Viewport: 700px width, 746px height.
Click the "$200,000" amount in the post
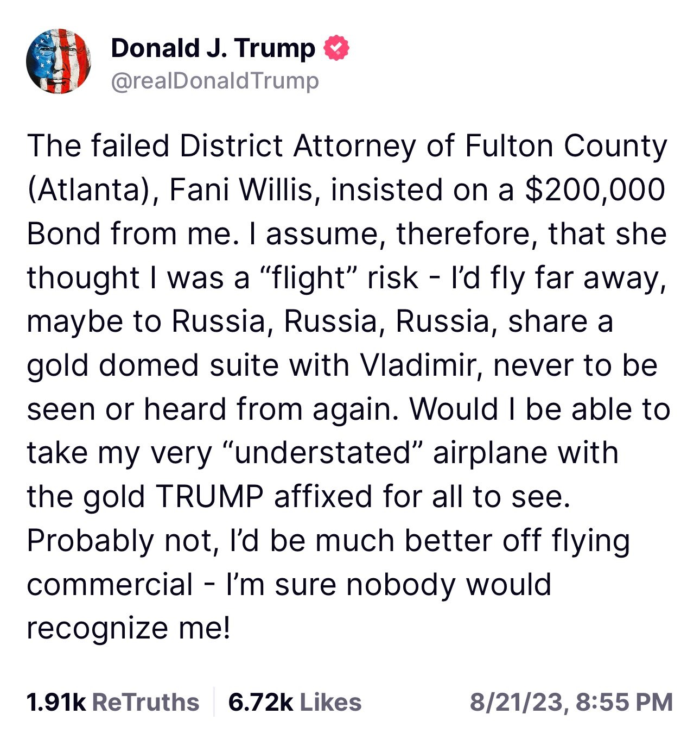tap(595, 190)
